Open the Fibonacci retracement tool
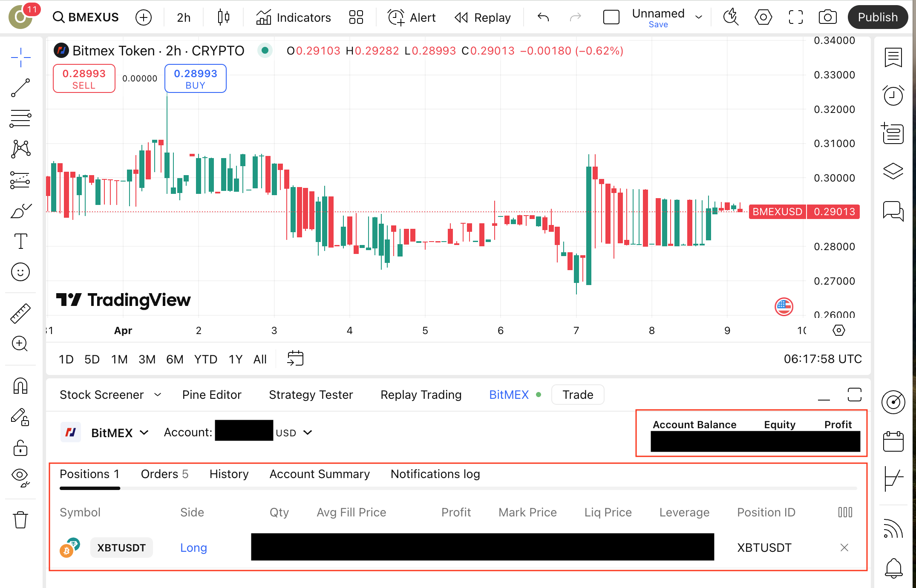Image resolution: width=916 pixels, height=588 pixels. [20, 118]
